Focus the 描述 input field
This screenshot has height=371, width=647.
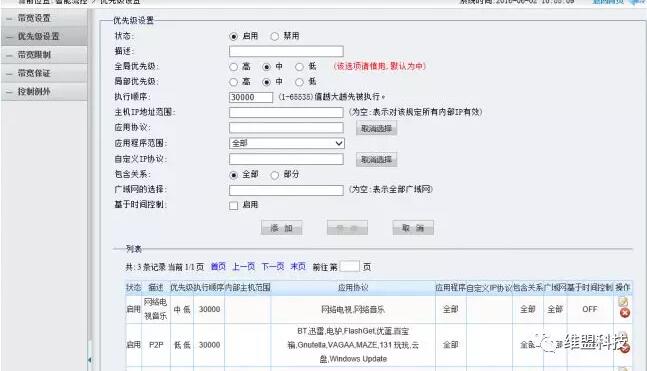(286, 51)
